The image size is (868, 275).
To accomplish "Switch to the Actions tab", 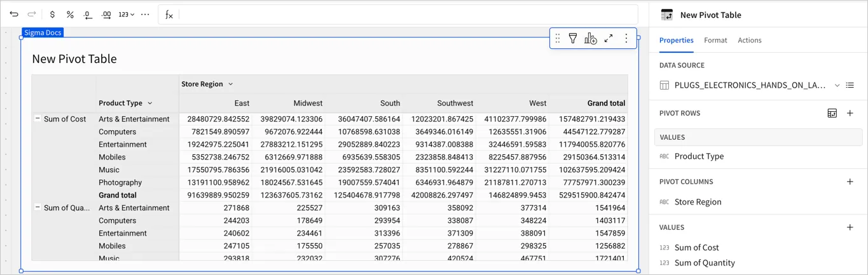I will [x=750, y=40].
